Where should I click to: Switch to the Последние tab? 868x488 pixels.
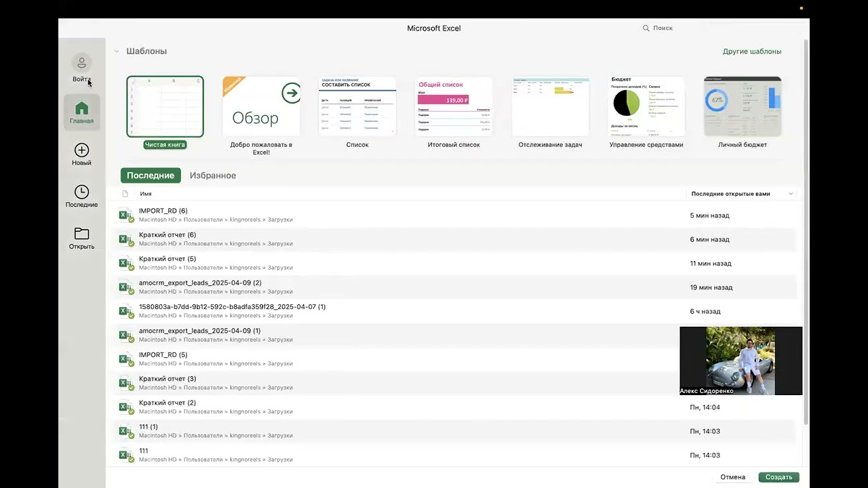151,176
